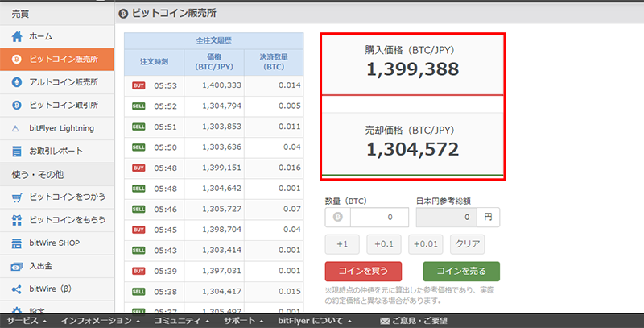The height and width of the screenshot is (328, 644).
Task: Click the 決済数量 (BTC) column header
Action: tap(274, 62)
